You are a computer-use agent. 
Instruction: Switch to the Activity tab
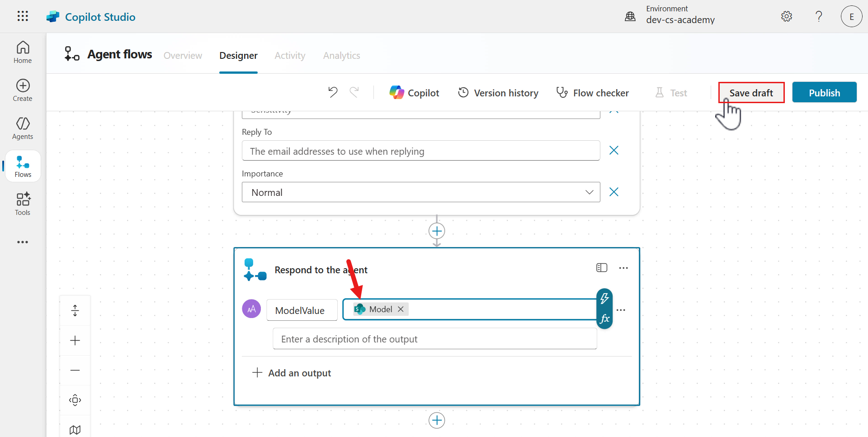click(x=290, y=56)
